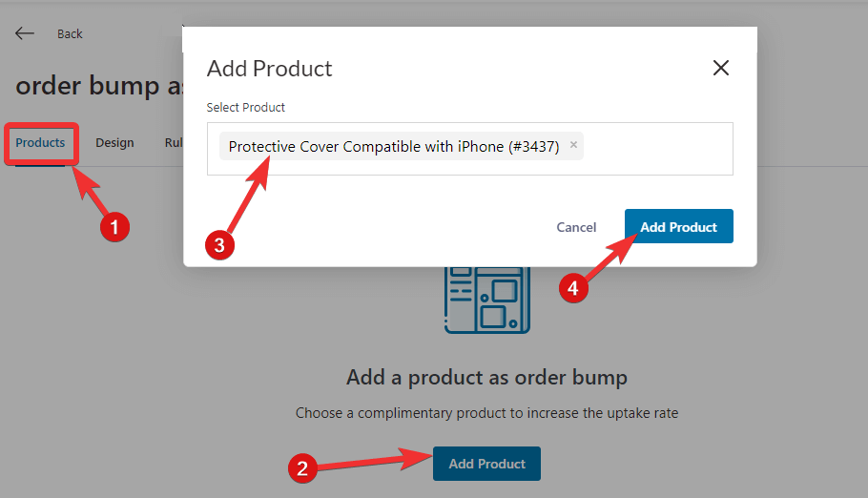Screen dimensions: 868x498
Task: Click the red numbered badge 3
Action: click(219, 245)
